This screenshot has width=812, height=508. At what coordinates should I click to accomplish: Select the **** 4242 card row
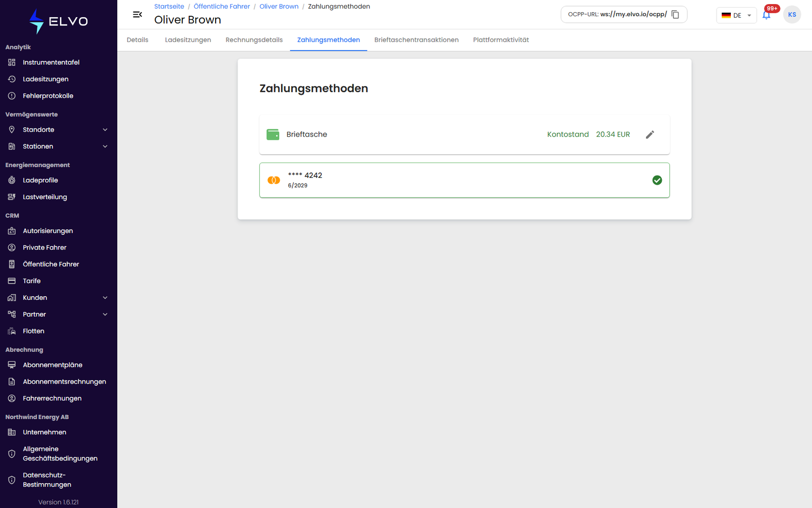point(464,180)
